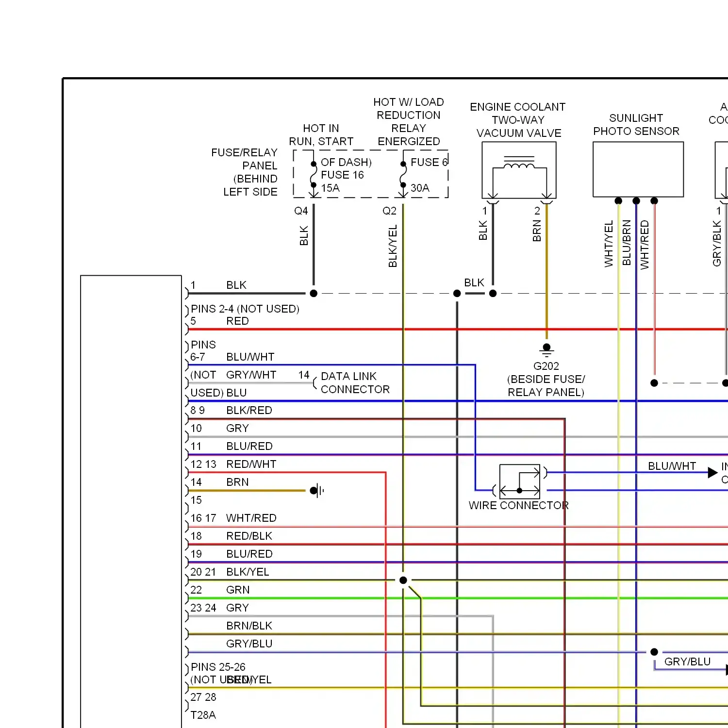Screen dimensions: 728x728
Task: Click the T28A connector label
Action: pos(203,715)
